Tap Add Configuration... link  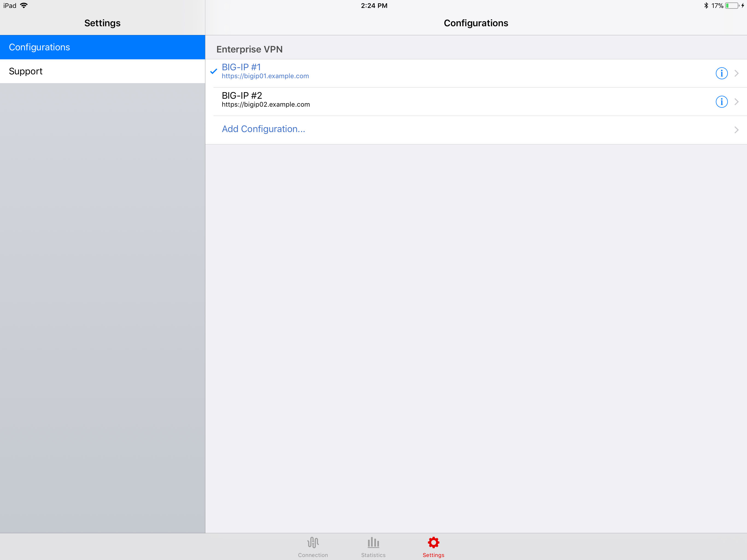coord(263,129)
